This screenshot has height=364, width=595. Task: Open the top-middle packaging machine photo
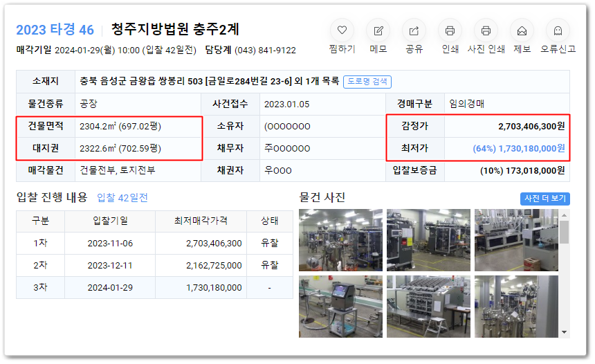pyautogui.click(x=428, y=240)
